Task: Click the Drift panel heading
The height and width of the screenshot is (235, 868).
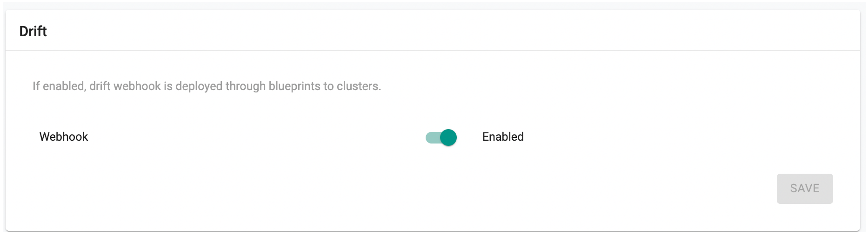Action: pyautogui.click(x=33, y=31)
